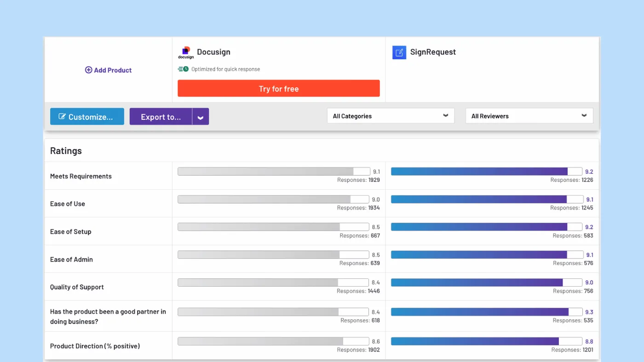Screen dimensions: 644x362
Task: Click the pencil icon on the Customize button
Action: 62,117
